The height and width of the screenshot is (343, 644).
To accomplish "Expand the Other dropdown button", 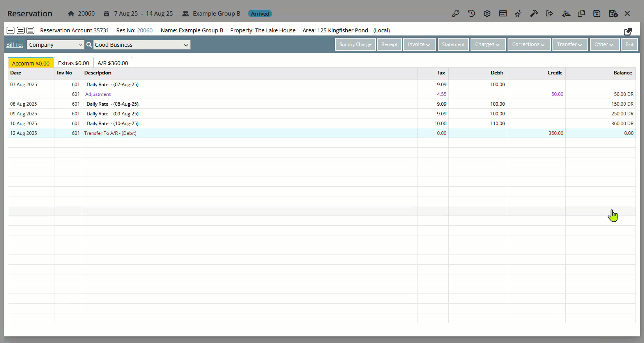I will 604,44.
